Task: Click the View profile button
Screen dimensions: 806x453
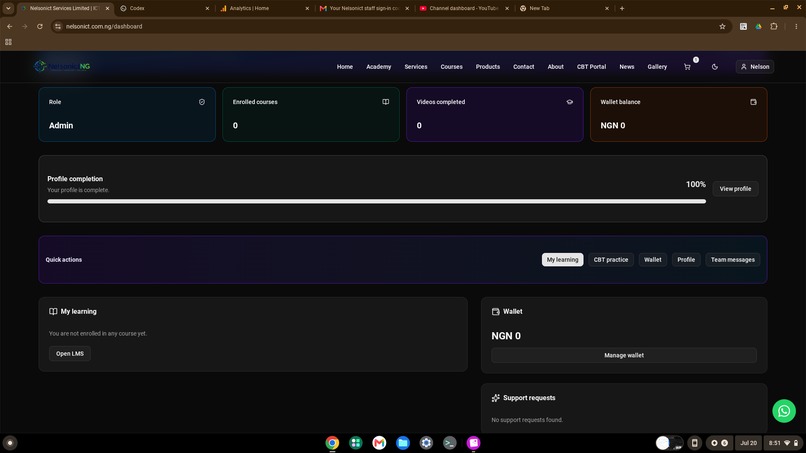Action: 735,189
